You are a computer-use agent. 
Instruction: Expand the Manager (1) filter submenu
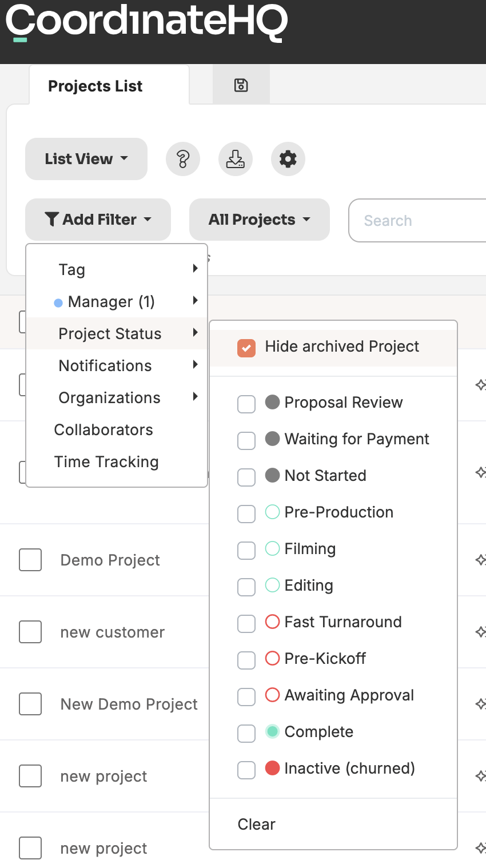click(x=117, y=301)
